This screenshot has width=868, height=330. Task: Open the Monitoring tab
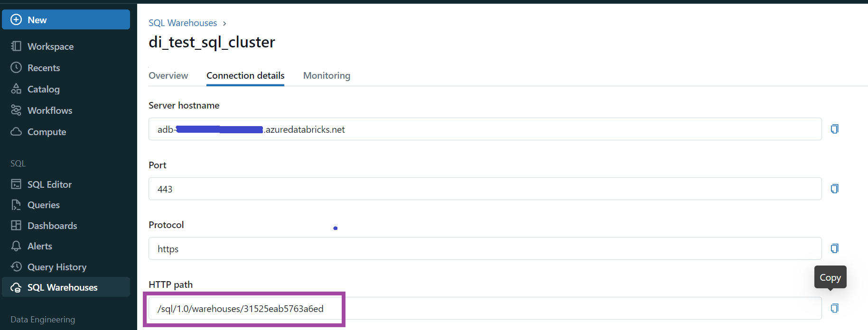pos(327,75)
